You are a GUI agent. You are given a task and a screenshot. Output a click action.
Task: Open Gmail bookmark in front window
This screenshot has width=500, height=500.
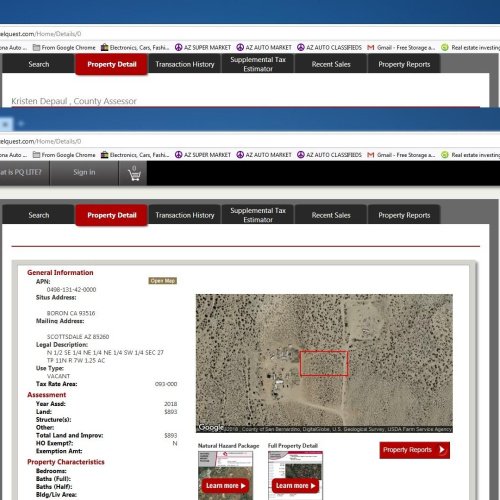[401, 155]
